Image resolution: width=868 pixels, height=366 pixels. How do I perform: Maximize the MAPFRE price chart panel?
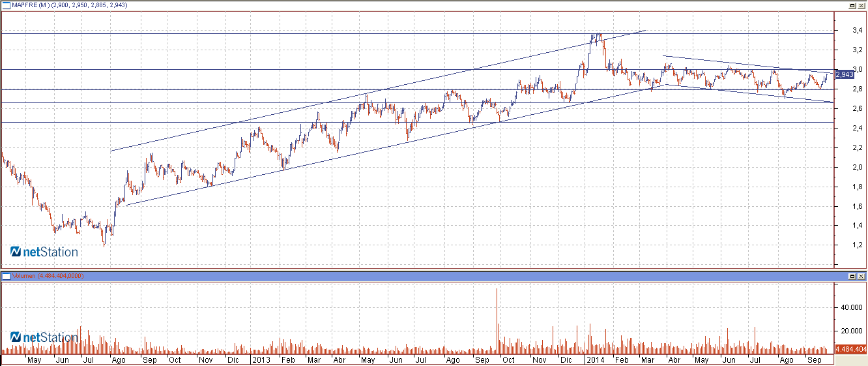[x=852, y=5]
